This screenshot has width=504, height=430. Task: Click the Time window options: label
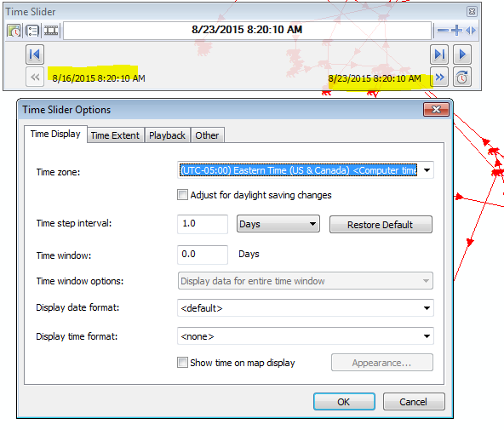coord(80,281)
